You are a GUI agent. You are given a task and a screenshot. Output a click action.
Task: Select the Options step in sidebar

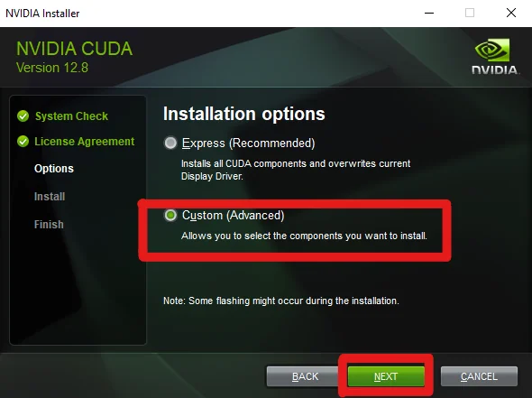click(54, 169)
